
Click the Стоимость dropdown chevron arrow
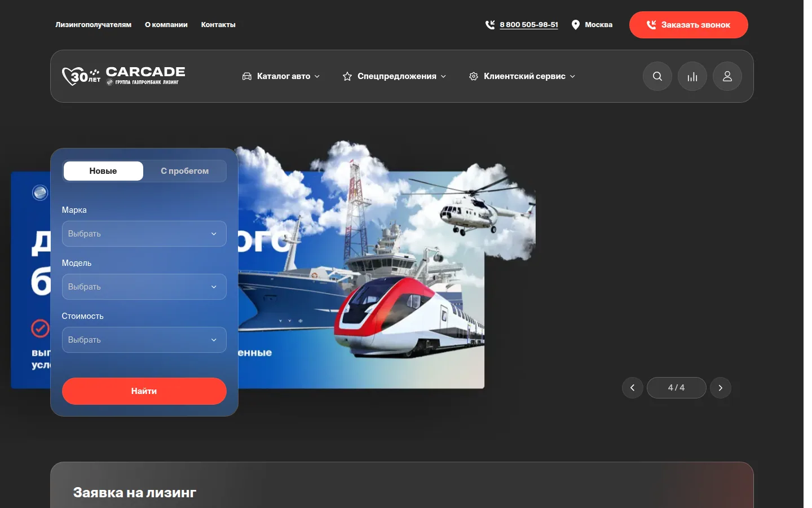click(x=214, y=340)
